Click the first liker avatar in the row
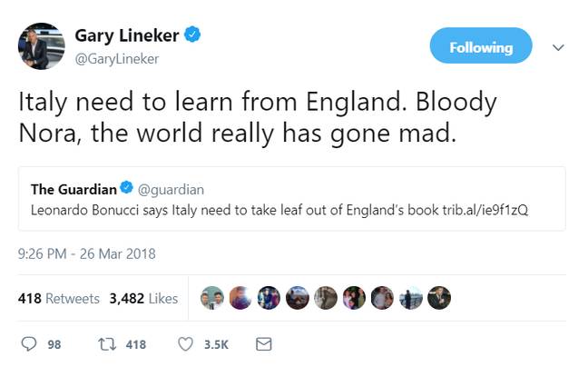The image size is (588, 377). point(212,298)
